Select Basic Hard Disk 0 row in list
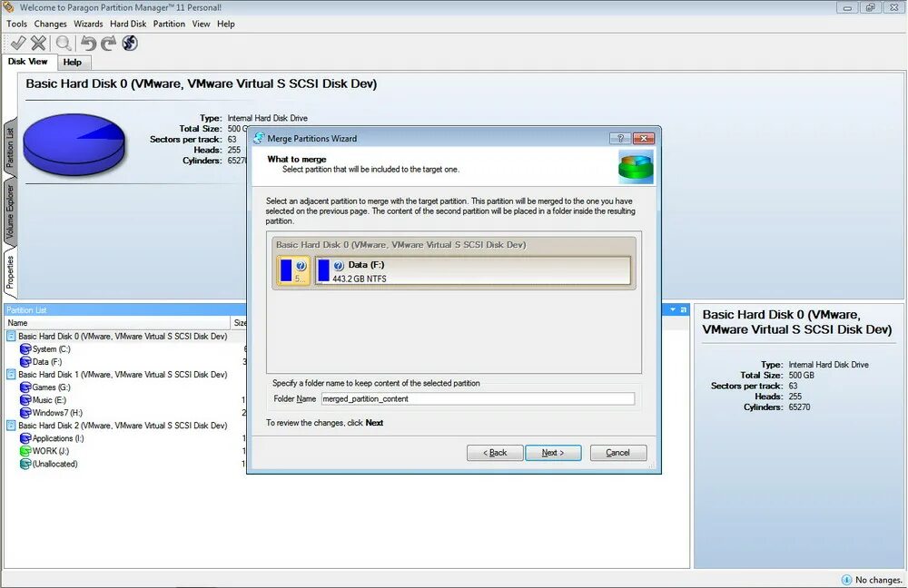908x588 pixels. (123, 336)
